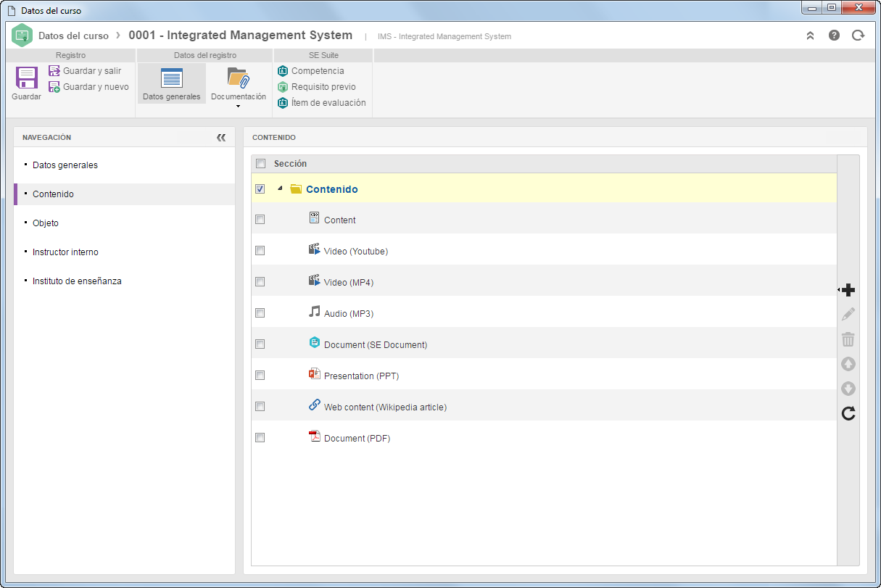Click the reload icon in the header

tap(858, 35)
